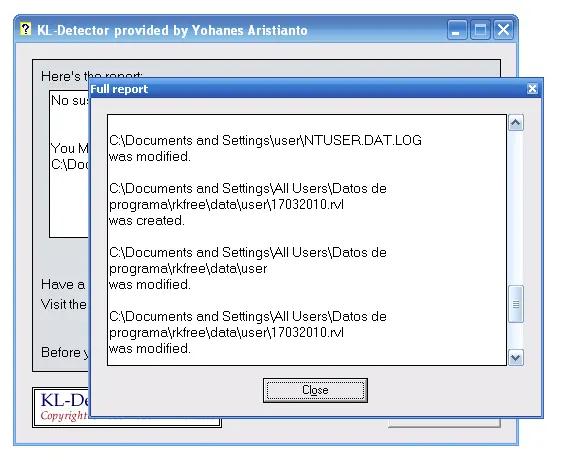562x461 pixels.
Task: Click the 'Visit the' text in main window
Action: (63, 304)
